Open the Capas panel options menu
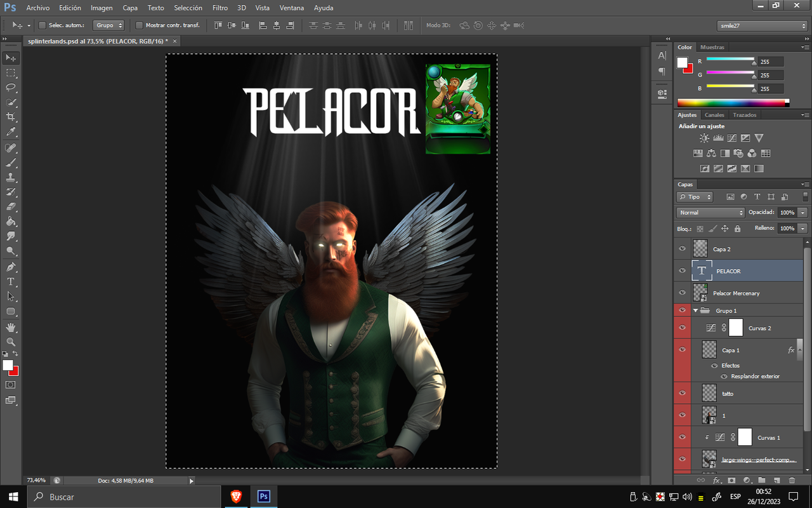This screenshot has height=508, width=812. (804, 184)
